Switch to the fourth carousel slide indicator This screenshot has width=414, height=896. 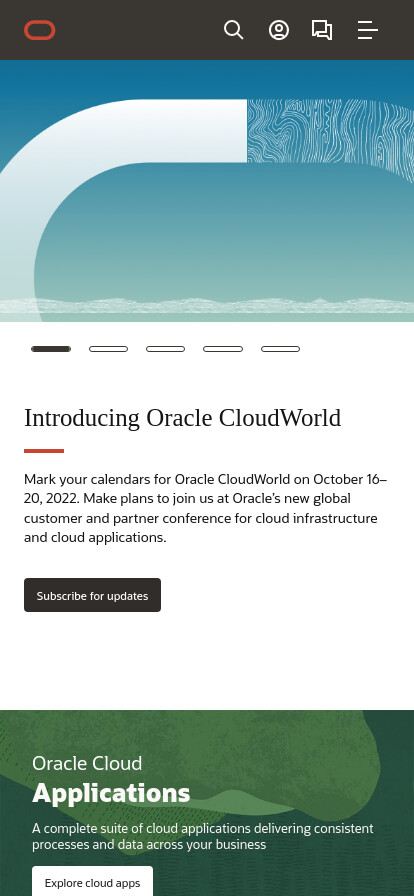click(223, 349)
